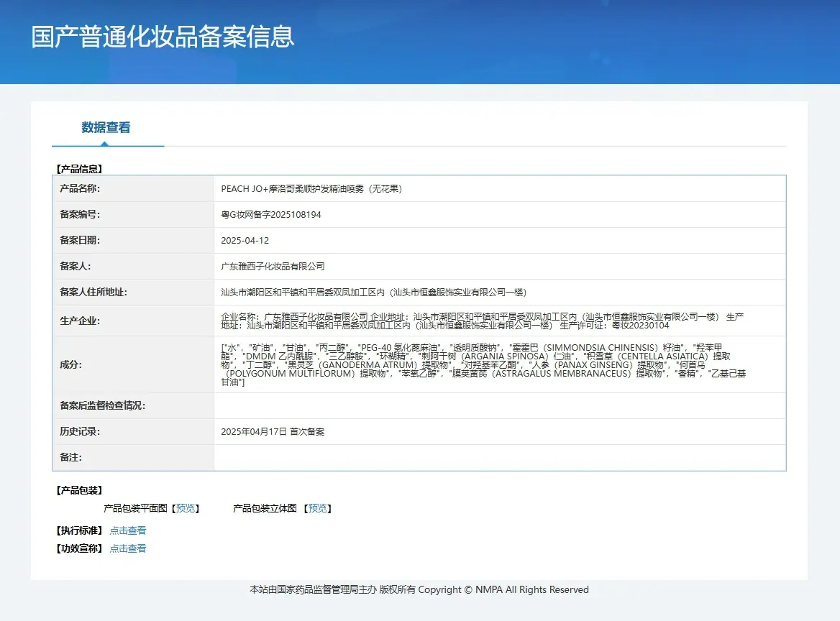The image size is (840, 621).
Task: Click the empty 备案后监督检查情况 cell
Action: click(500, 406)
